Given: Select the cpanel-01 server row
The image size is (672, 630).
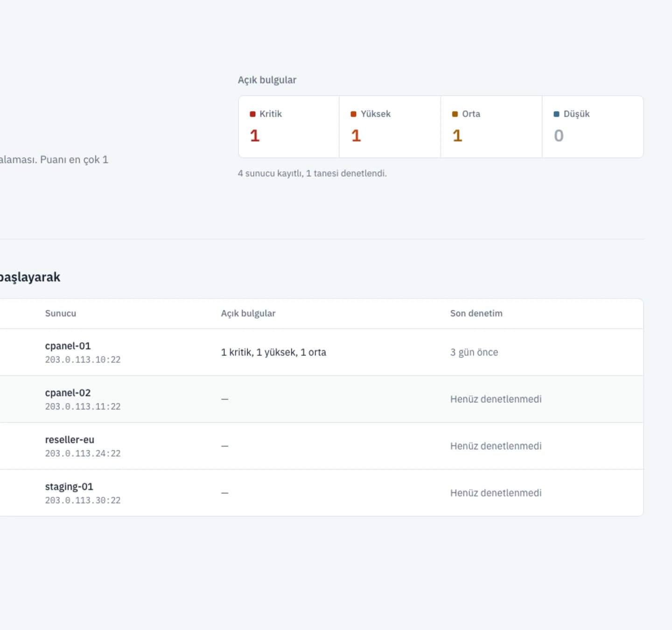Looking at the screenshot, I should pos(322,352).
